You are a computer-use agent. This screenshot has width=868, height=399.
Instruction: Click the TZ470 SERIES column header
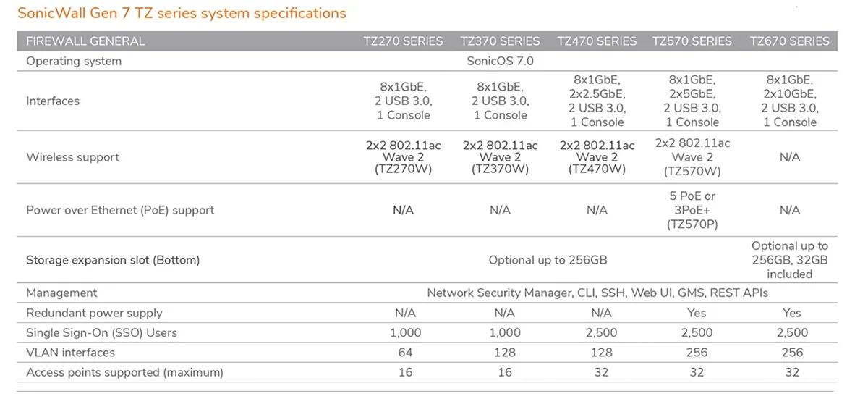point(597,41)
